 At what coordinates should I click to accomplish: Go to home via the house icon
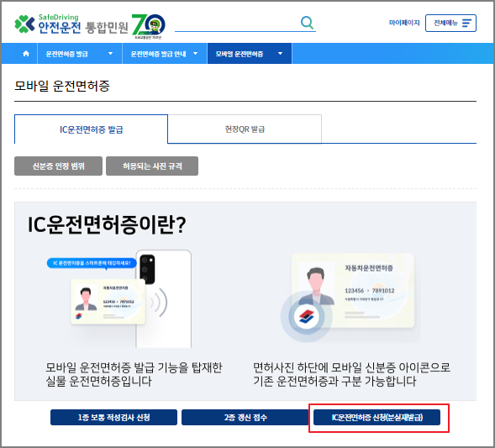click(x=26, y=54)
